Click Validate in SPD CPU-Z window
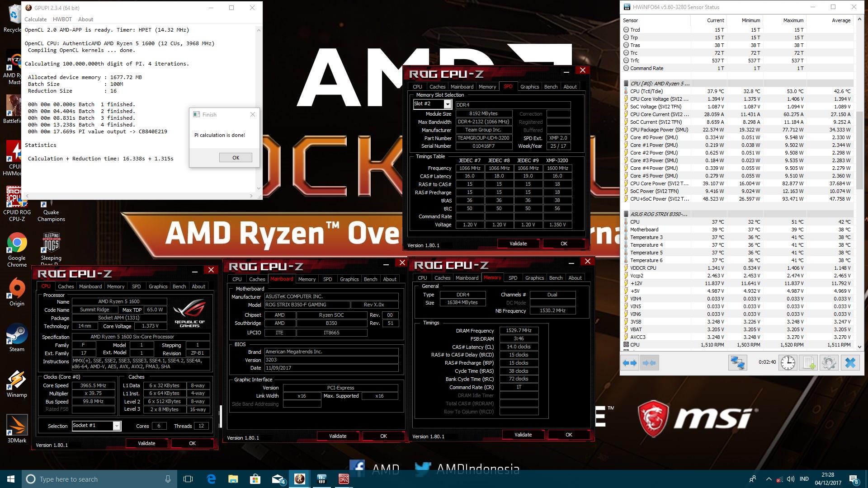Viewport: 868px width, 488px height. pos(518,244)
